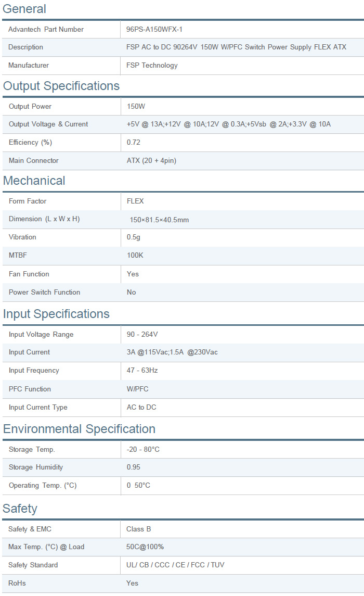Select the Output Voltage & Current label

tap(48, 124)
